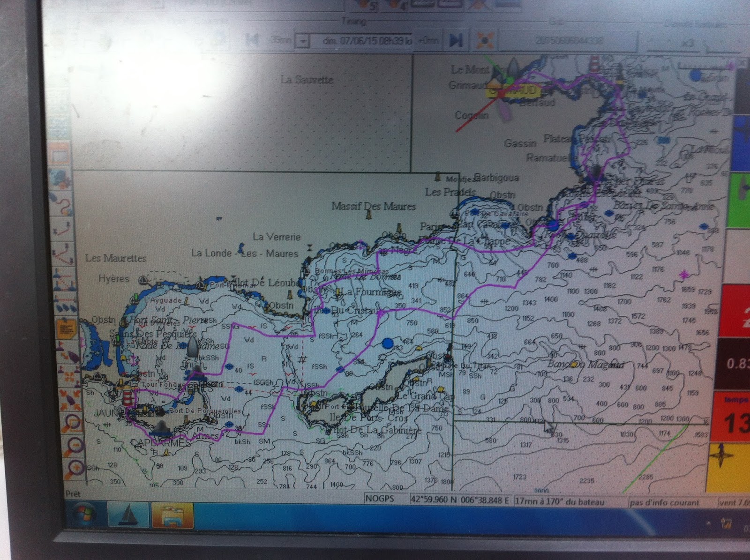
Task: Select the three-waypoint angle tool
Action: click(63, 254)
